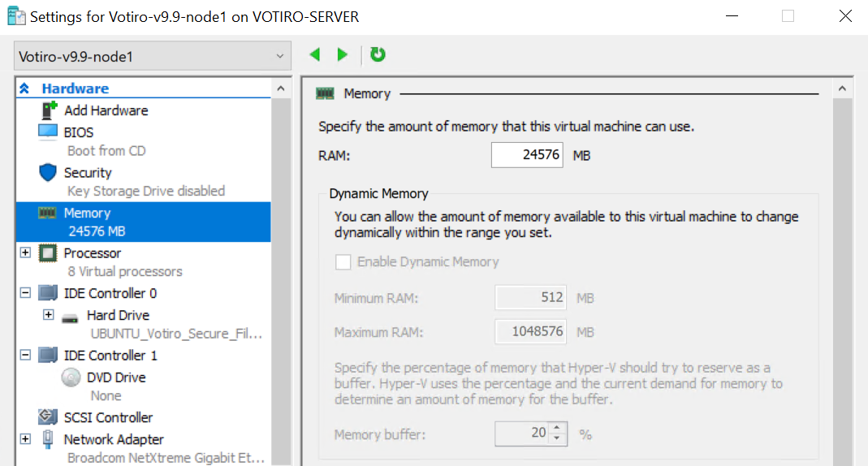Image resolution: width=868 pixels, height=466 pixels.
Task: Click the green refresh icon
Action: click(378, 54)
